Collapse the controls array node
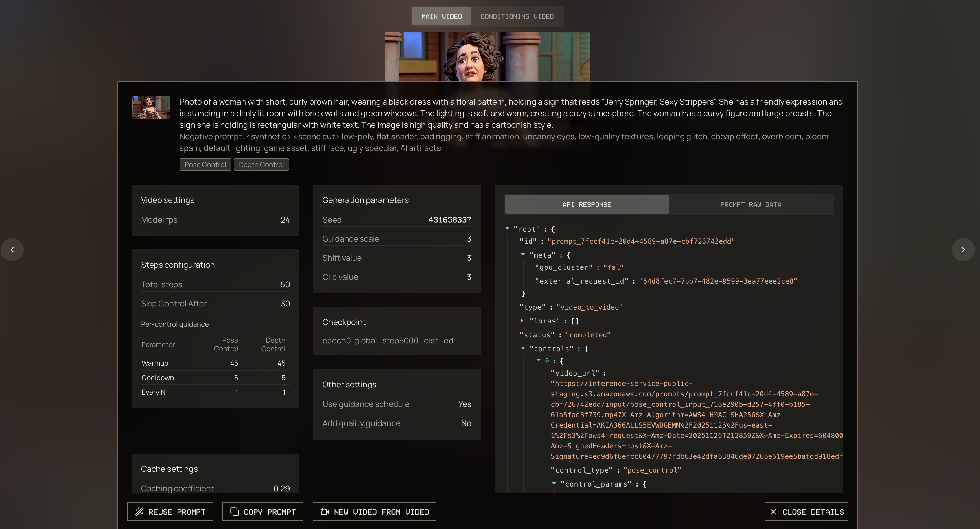Screen dimensions: 980x529 [524, 348]
